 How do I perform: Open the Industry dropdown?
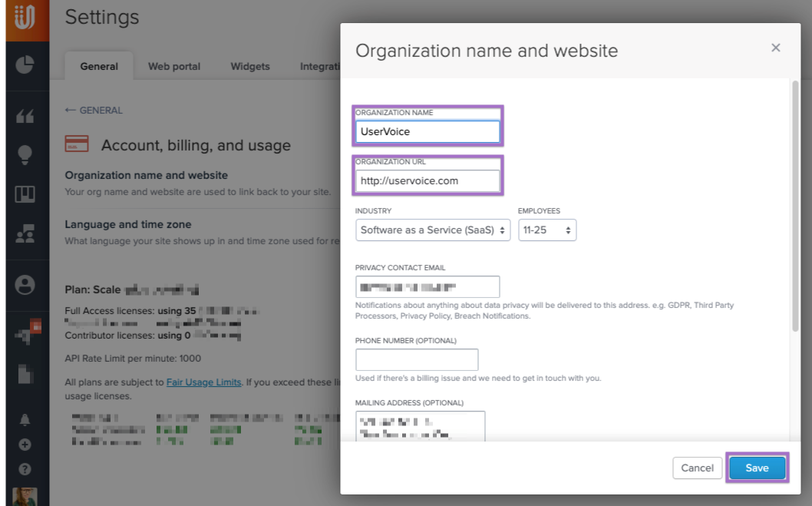[x=433, y=230]
